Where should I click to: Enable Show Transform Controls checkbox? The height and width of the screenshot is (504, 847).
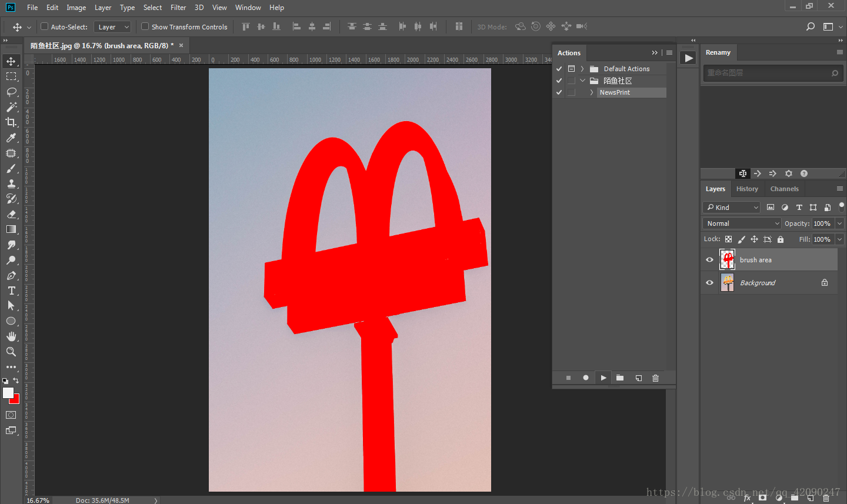pos(145,26)
